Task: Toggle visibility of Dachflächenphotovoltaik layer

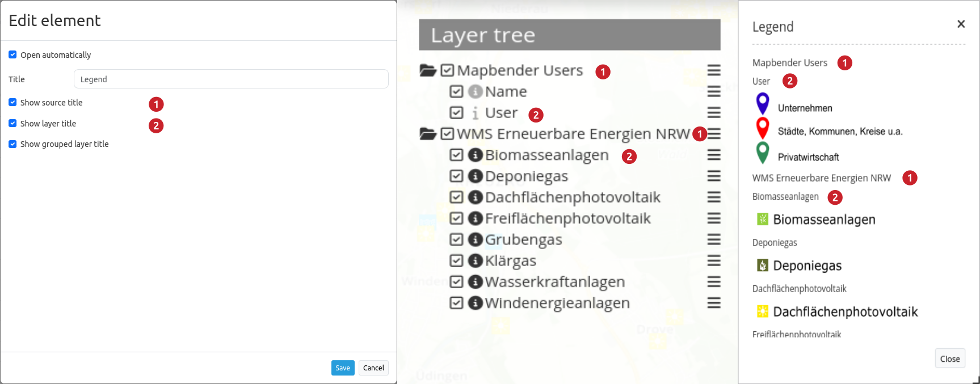Action: point(456,197)
